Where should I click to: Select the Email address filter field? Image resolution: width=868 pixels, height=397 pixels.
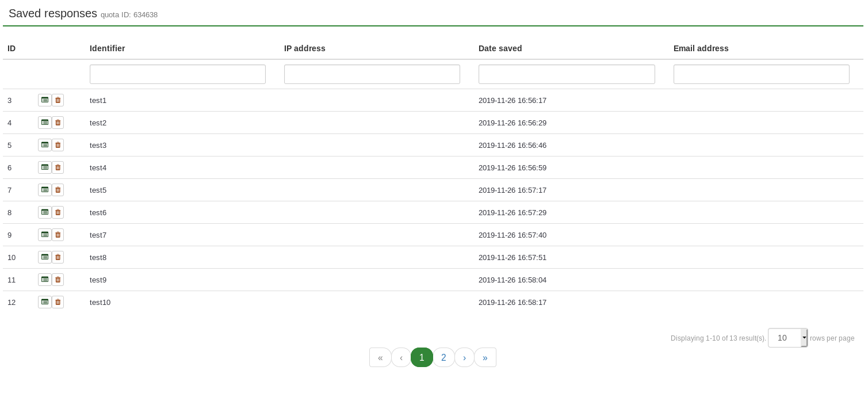click(x=761, y=74)
